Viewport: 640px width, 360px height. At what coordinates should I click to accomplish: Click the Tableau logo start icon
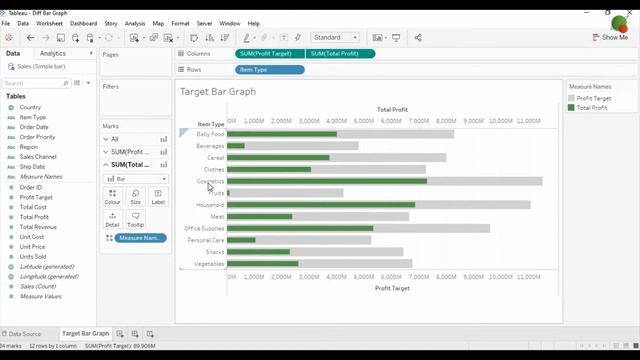pos(9,38)
